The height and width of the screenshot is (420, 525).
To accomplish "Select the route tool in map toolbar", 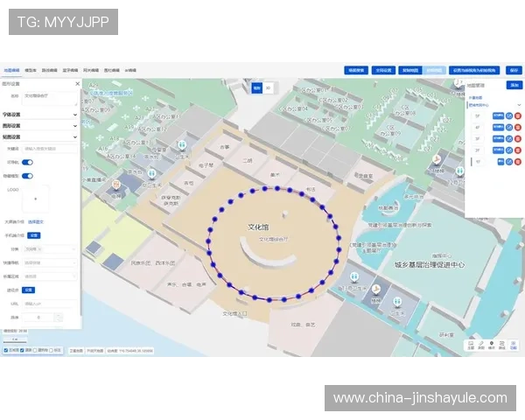I will pos(502,346).
